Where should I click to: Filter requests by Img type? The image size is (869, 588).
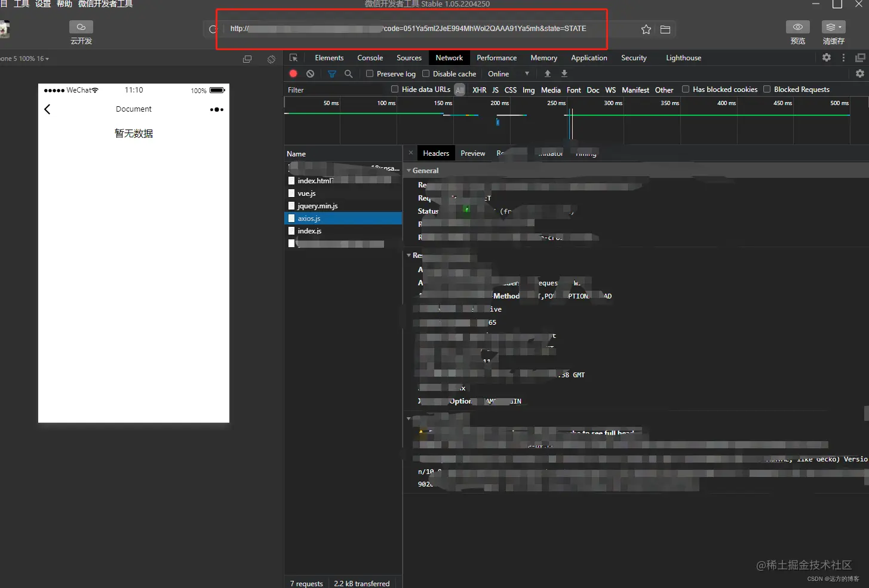[x=529, y=90]
